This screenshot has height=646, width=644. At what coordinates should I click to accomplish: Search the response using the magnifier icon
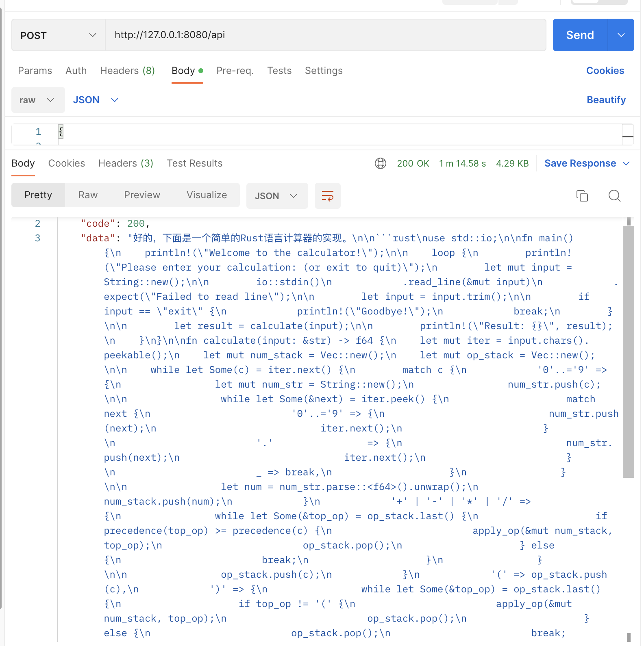(614, 196)
